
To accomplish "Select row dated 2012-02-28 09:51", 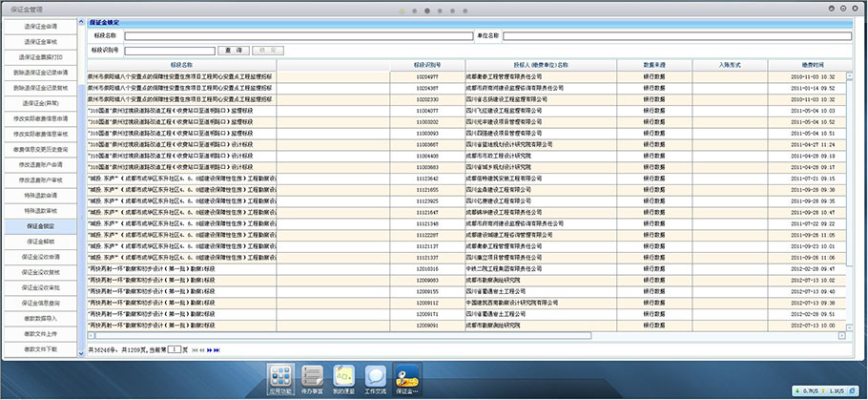I will [466, 314].
